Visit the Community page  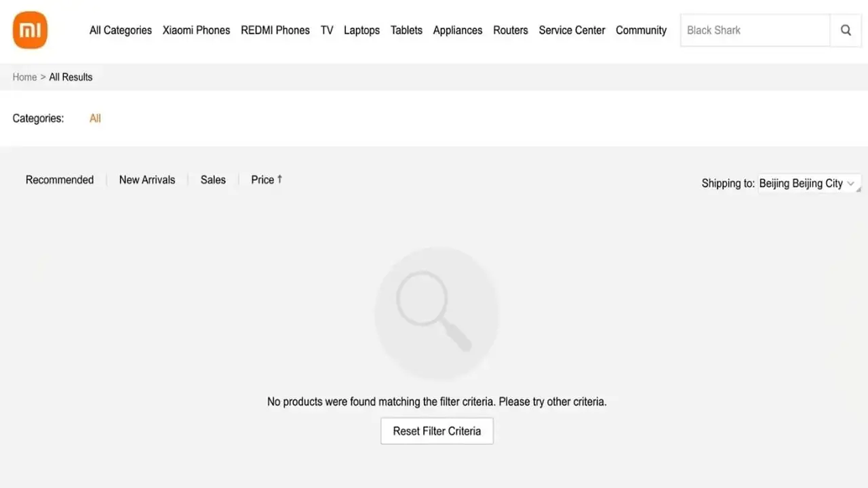[x=641, y=30]
